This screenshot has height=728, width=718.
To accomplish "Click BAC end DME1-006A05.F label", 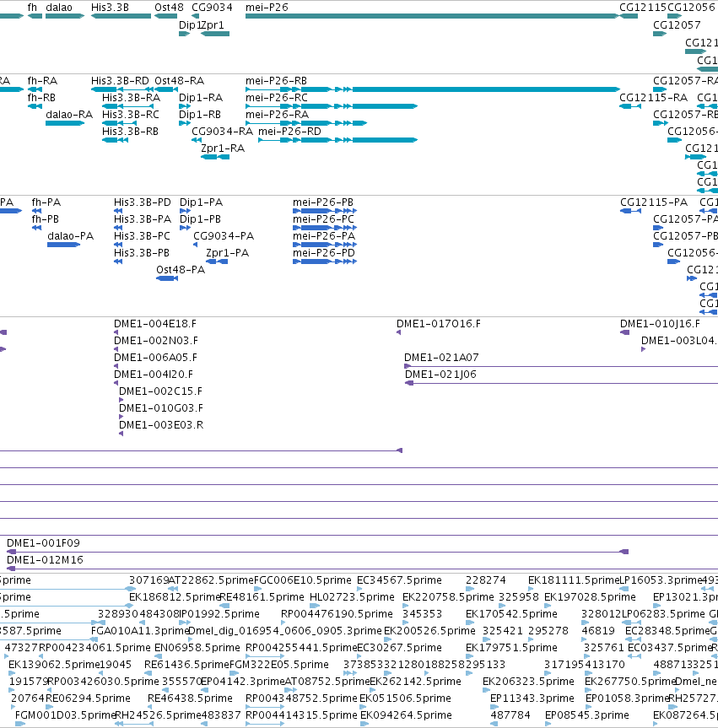I will 155,358.
